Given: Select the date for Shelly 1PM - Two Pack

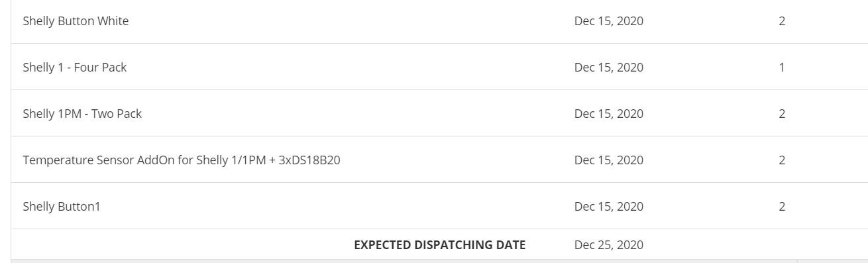Looking at the screenshot, I should pyautogui.click(x=609, y=114).
